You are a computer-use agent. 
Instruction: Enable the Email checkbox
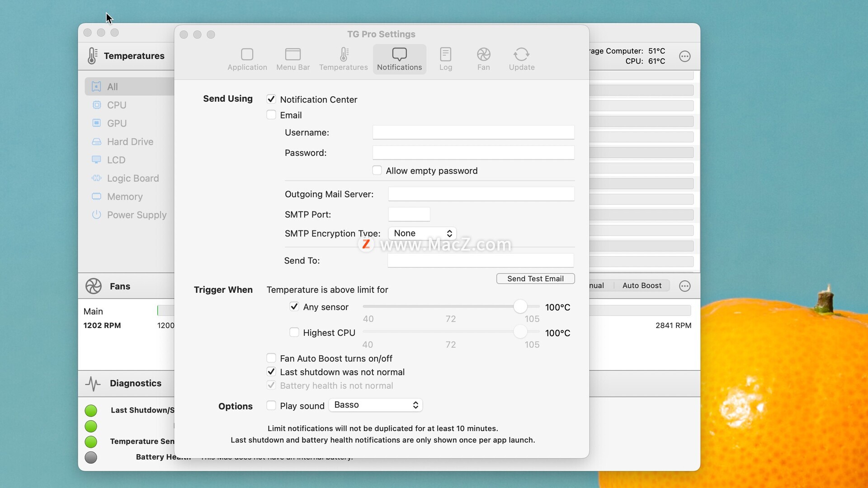(271, 115)
